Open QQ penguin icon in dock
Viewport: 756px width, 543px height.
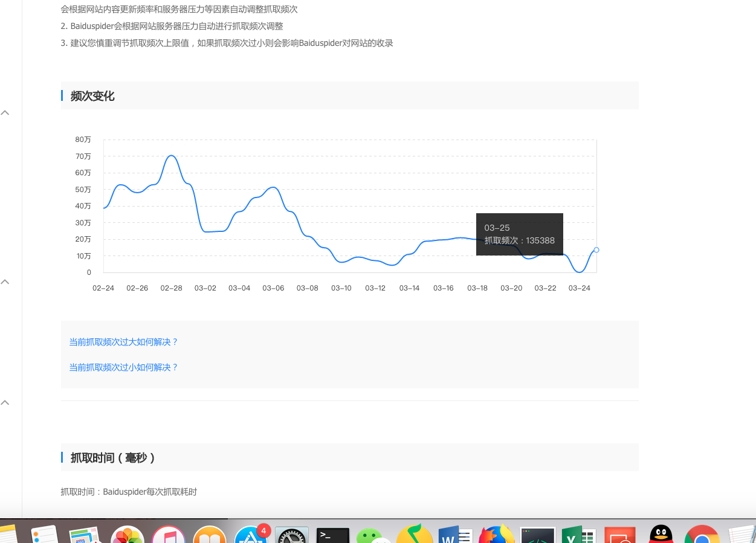click(x=661, y=535)
